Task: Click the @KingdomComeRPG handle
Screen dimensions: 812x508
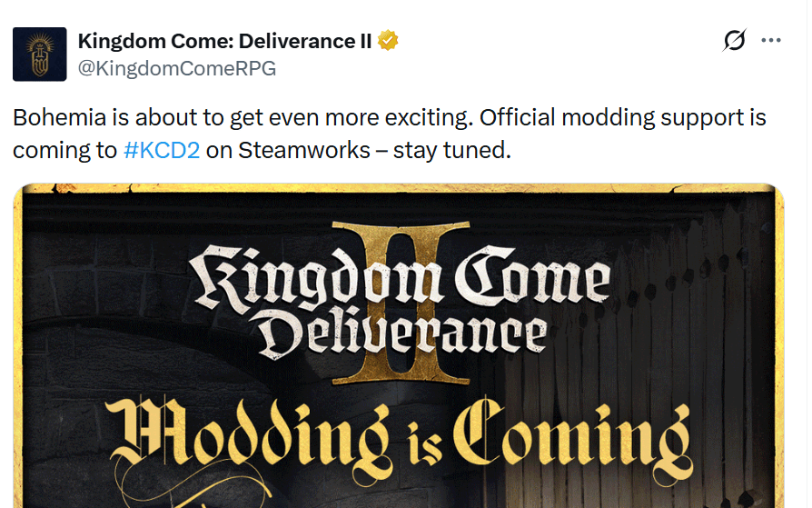Action: pos(177,68)
